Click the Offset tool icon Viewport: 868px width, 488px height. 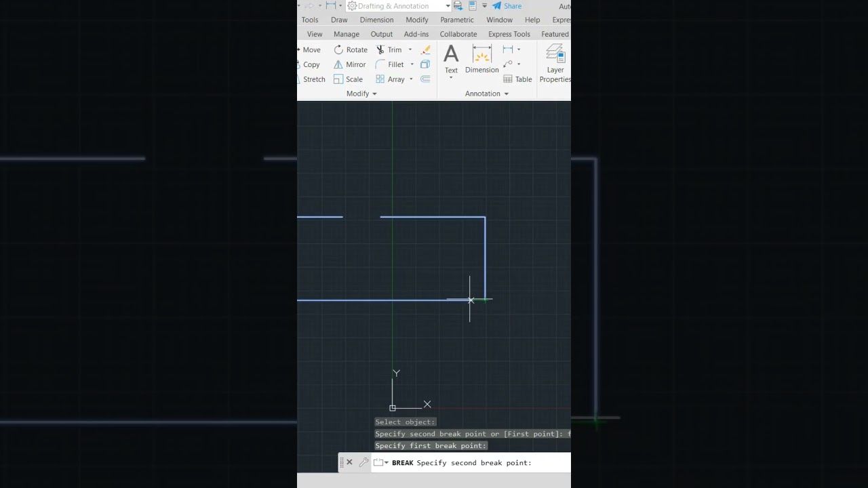[425, 79]
